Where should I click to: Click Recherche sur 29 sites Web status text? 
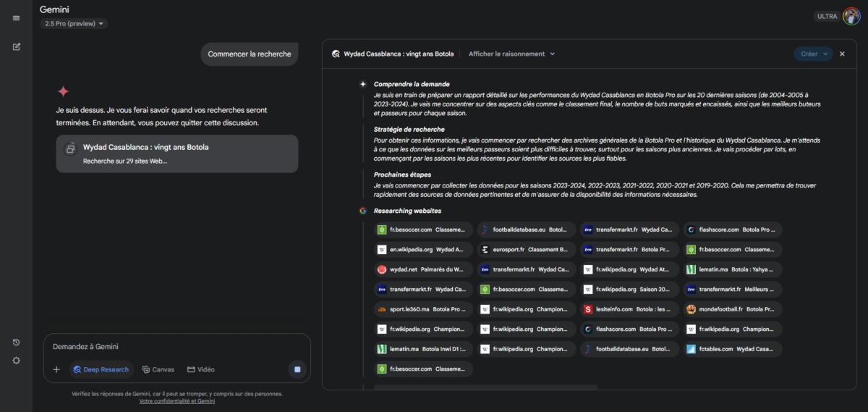click(x=125, y=161)
